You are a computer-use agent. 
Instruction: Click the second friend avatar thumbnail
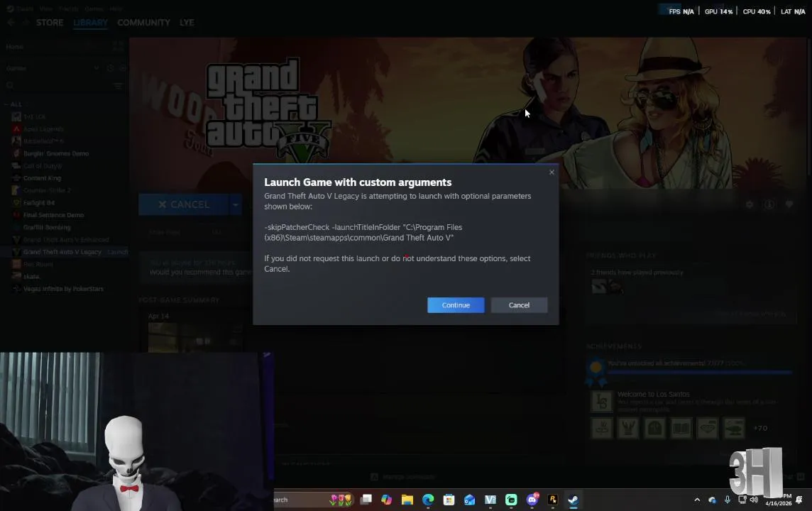tap(615, 286)
